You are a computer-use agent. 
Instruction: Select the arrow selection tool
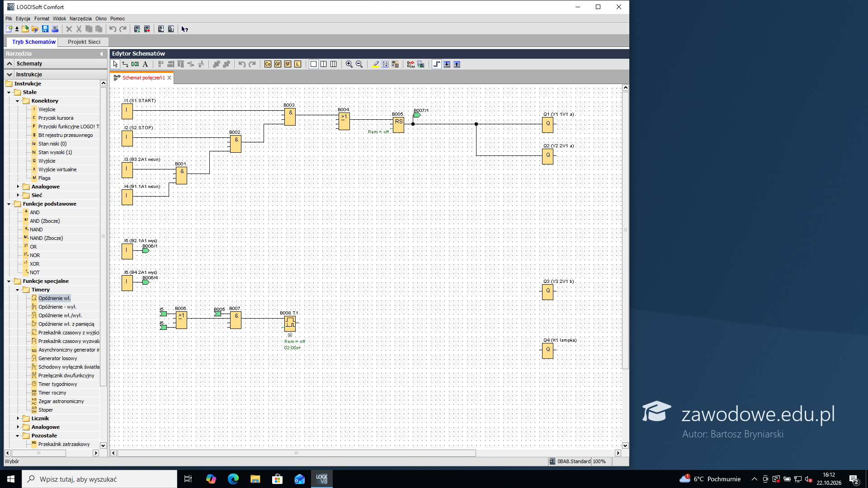point(115,64)
